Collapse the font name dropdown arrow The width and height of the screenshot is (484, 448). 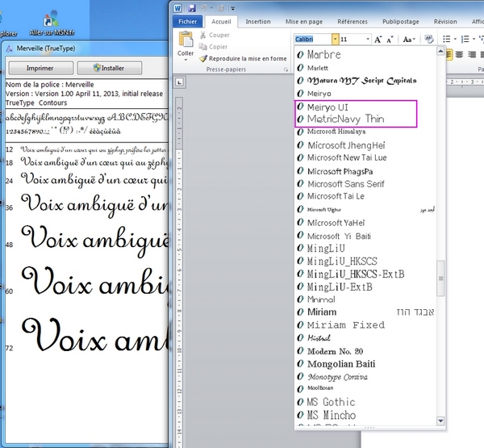336,40
